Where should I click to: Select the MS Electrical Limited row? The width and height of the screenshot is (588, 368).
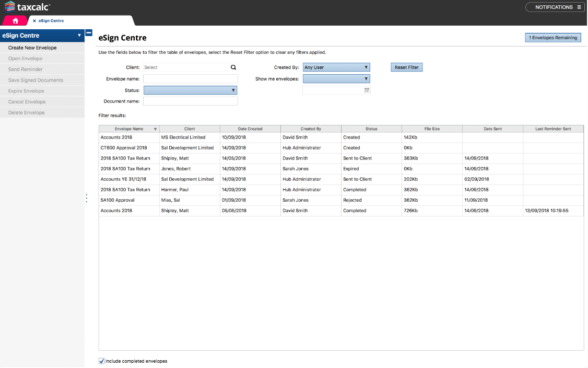click(x=341, y=137)
